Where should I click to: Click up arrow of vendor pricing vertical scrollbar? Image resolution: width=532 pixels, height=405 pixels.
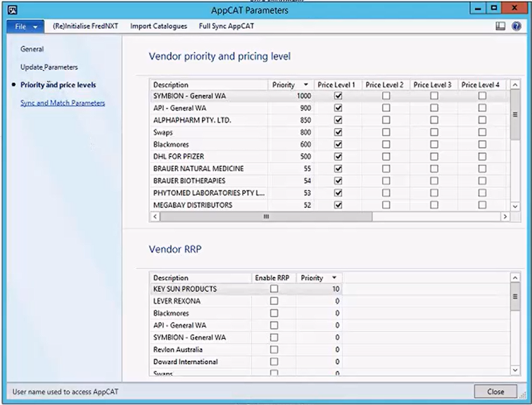coord(515,85)
